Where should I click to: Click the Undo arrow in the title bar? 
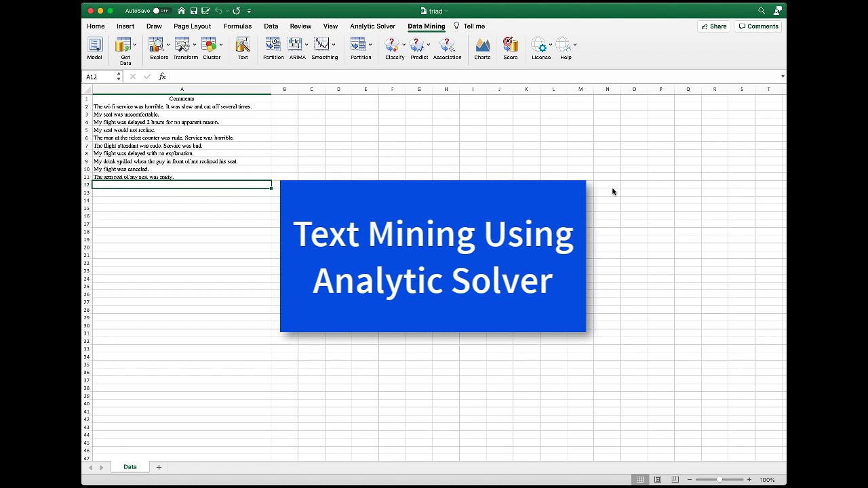(218, 11)
